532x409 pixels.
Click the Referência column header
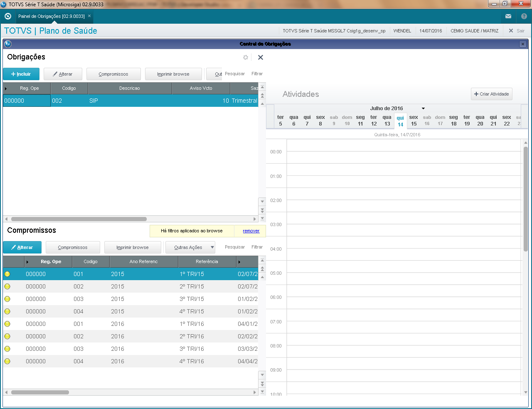point(207,261)
